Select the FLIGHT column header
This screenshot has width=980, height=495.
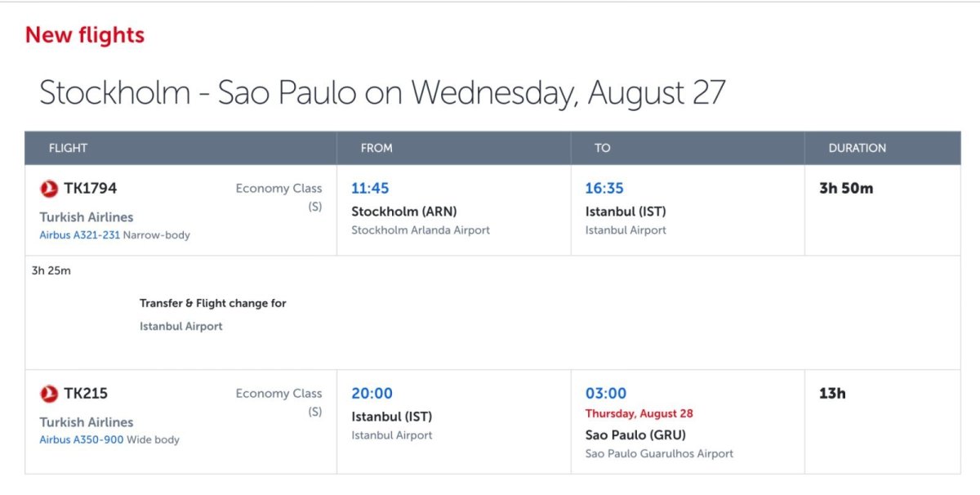68,148
